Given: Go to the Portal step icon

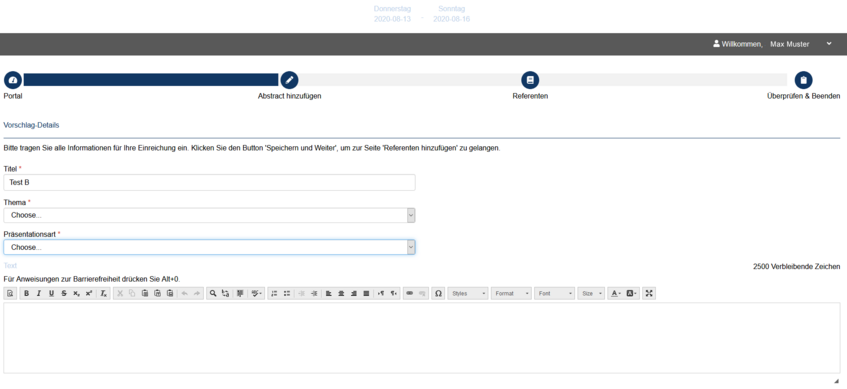Looking at the screenshot, I should pyautogui.click(x=13, y=80).
